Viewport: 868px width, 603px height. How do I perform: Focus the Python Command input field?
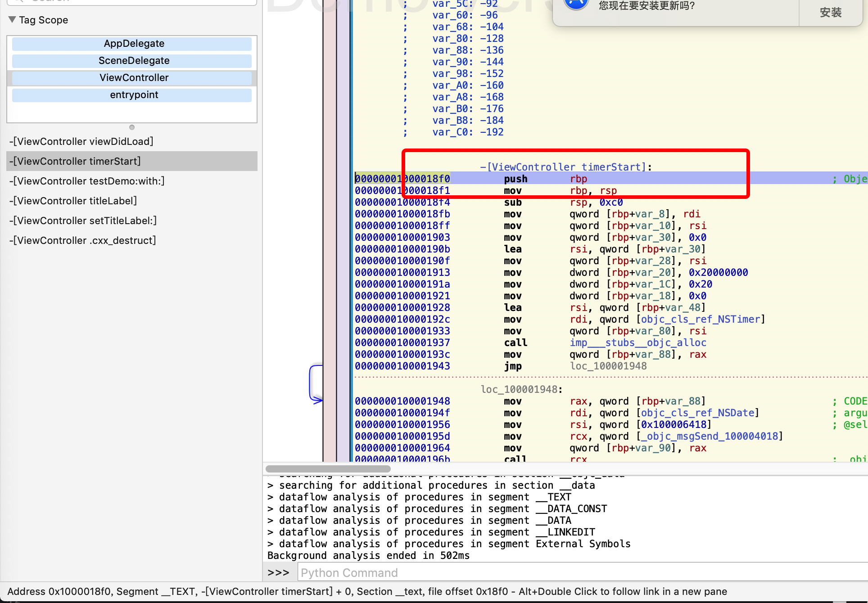(581, 573)
